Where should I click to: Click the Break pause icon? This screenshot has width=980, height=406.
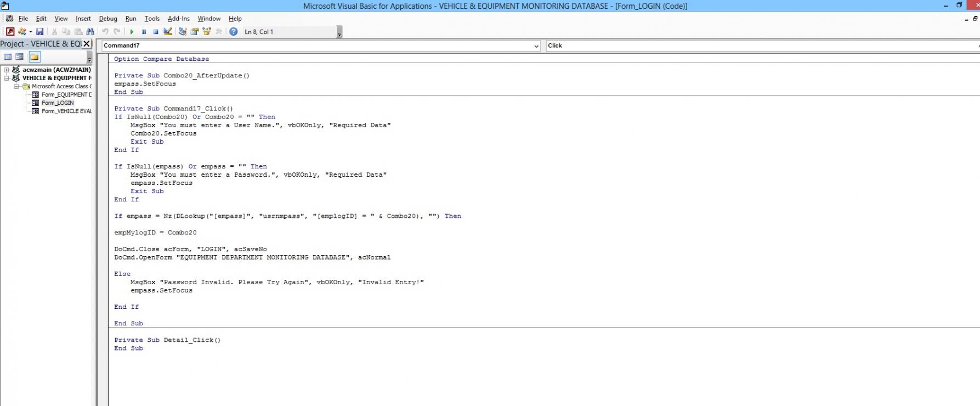coord(144,32)
